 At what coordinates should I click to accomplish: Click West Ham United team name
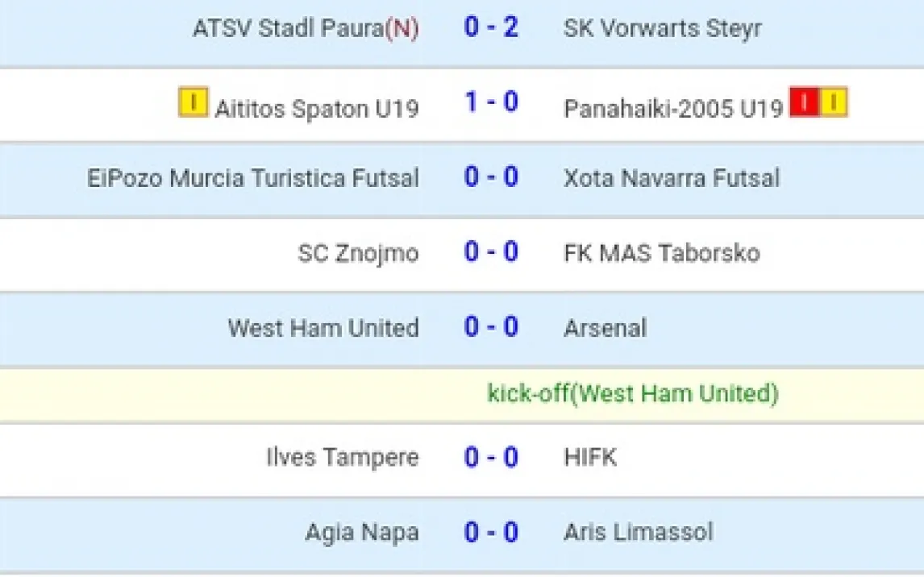[323, 328]
